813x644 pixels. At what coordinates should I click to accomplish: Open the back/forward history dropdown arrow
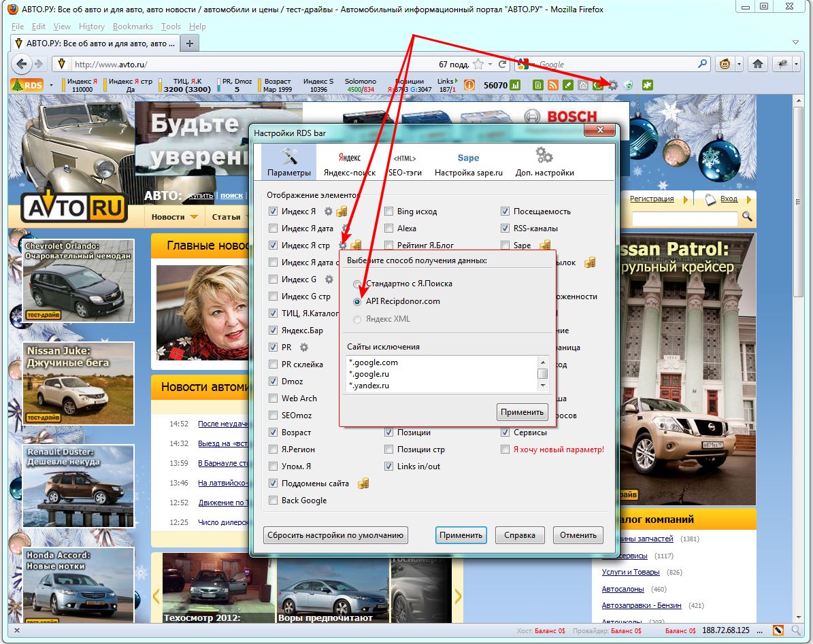[x=52, y=65]
